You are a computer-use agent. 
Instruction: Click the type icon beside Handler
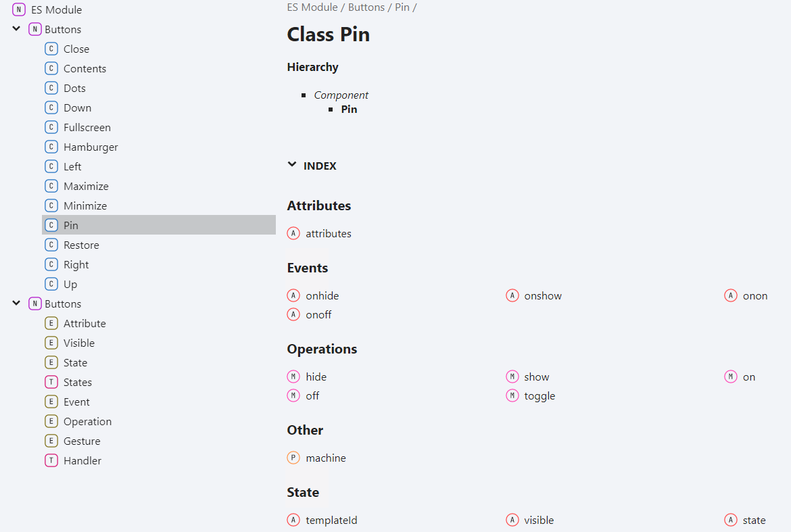tap(51, 460)
